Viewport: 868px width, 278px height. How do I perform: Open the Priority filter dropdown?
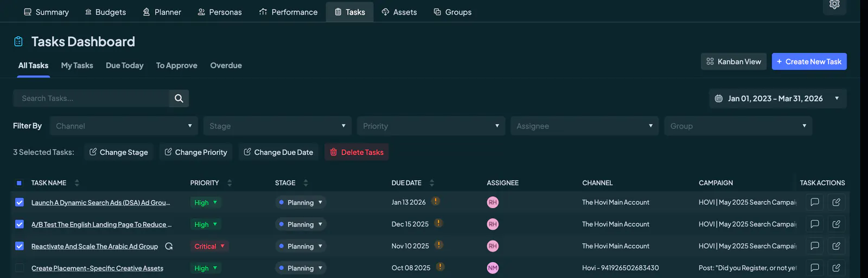431,126
